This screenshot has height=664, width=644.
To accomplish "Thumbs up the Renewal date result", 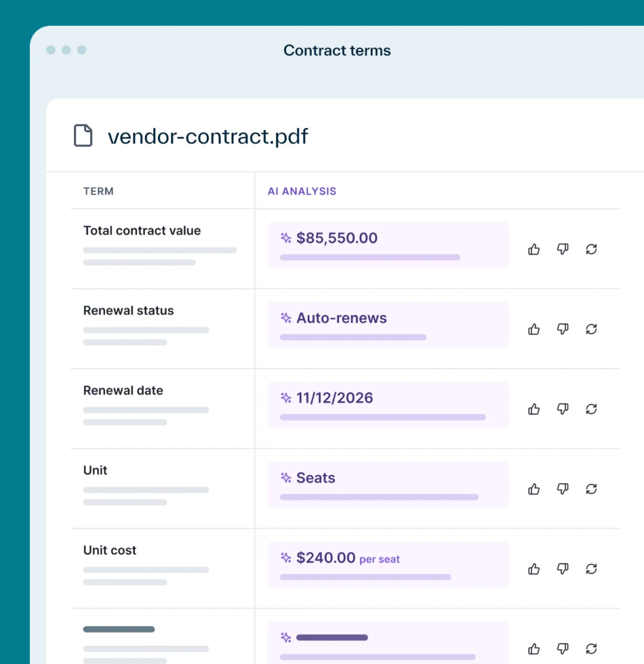I will click(534, 409).
